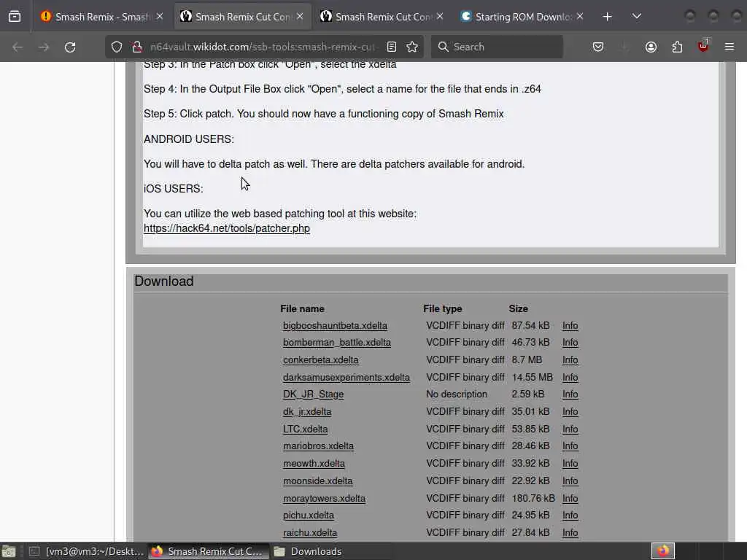The width and height of the screenshot is (747, 560).
Task: Select the terminal vm3@vm3 taskbar entry
Action: [86, 551]
